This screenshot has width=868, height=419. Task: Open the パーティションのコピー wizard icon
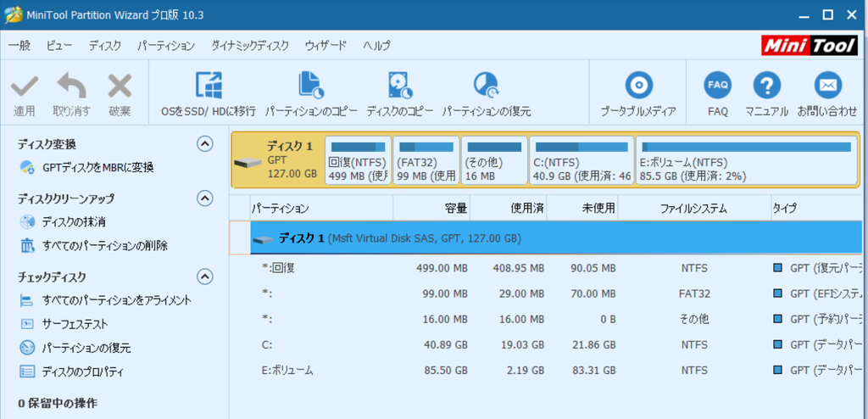tap(311, 86)
